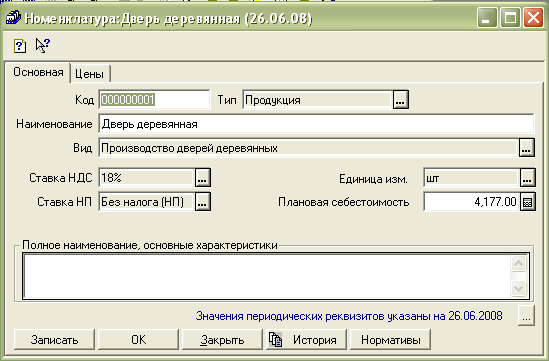This screenshot has width=549, height=361.
Task: Switch to the Цены tab
Action: 90,74
